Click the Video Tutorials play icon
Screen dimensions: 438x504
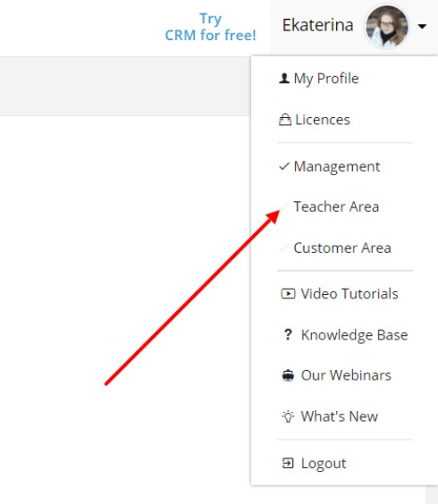click(x=288, y=293)
